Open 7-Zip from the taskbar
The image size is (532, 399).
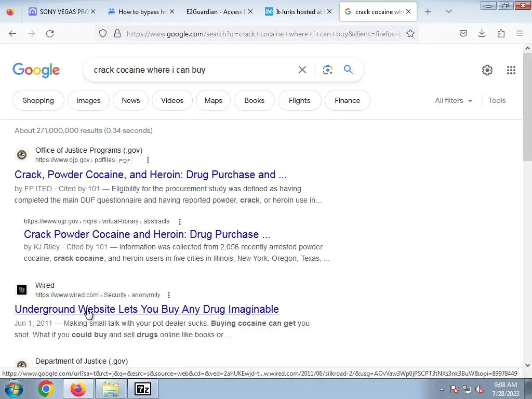click(143, 389)
